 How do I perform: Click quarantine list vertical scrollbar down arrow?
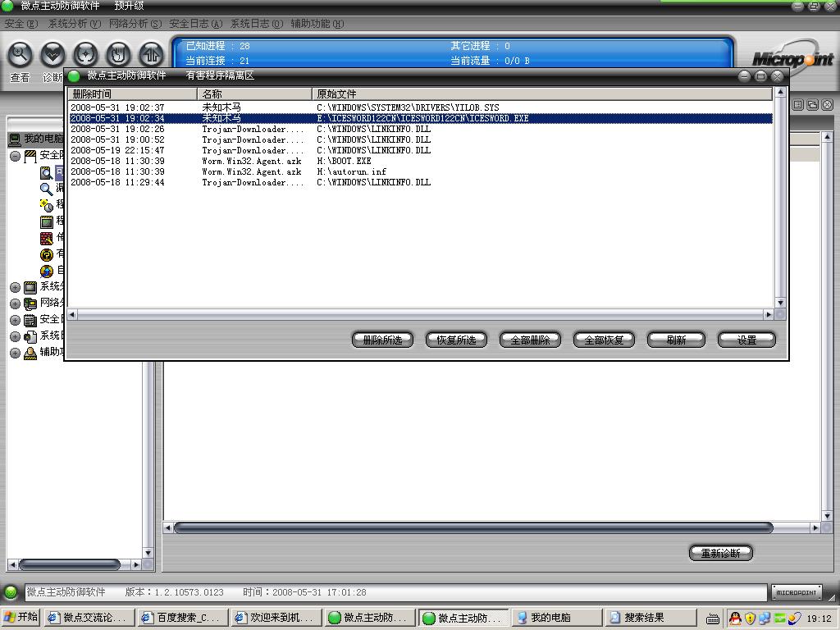pyautogui.click(x=781, y=303)
